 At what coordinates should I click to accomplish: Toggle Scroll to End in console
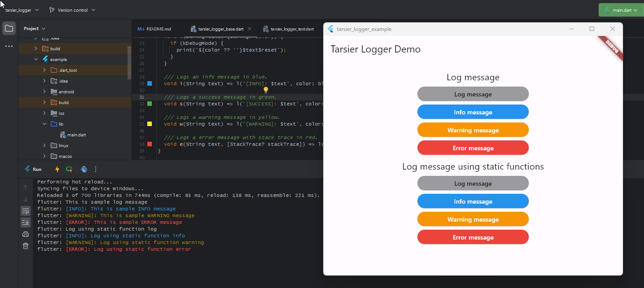[x=26, y=223]
